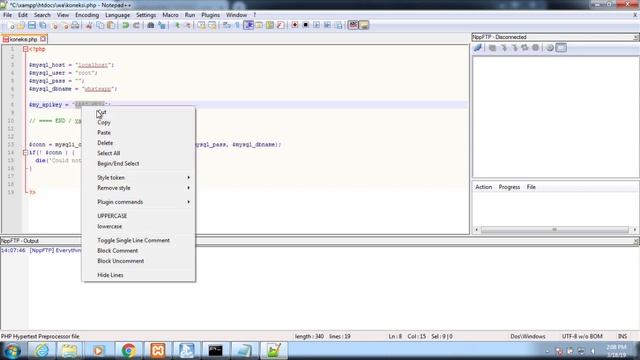Open the Language menu
Viewport: 640px width, 360px height.
[x=118, y=15]
